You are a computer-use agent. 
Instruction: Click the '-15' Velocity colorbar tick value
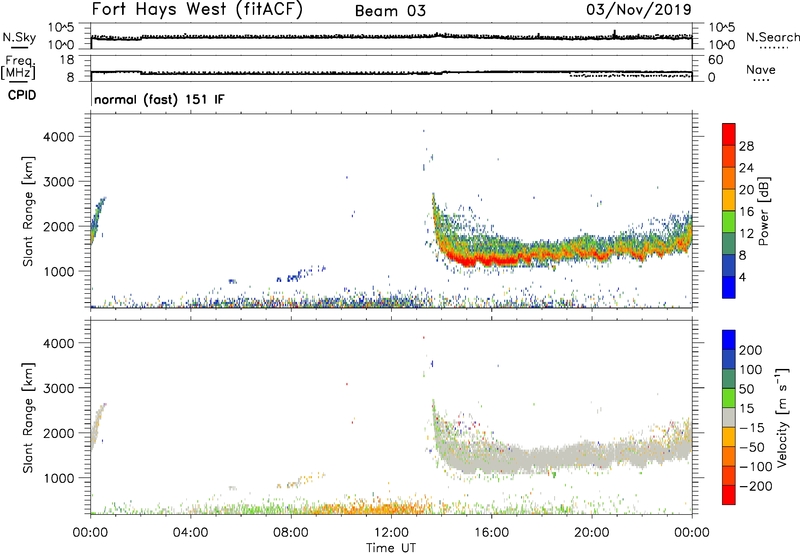(x=751, y=428)
